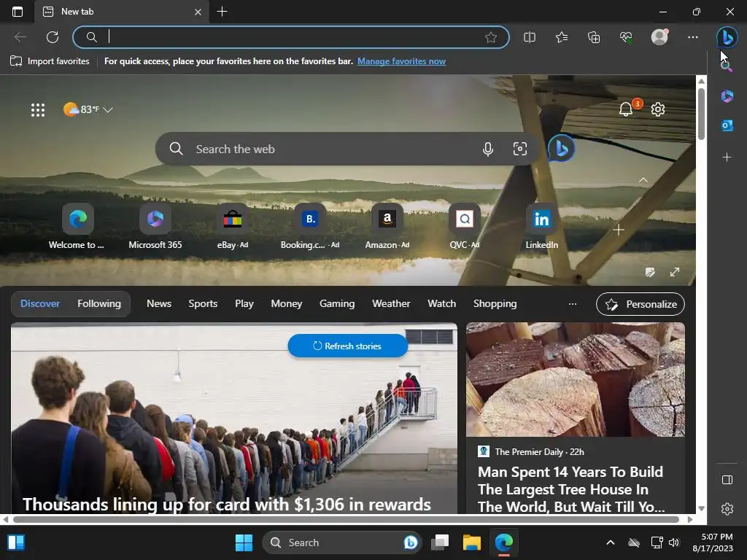Open the Shopping feed category

[495, 304]
